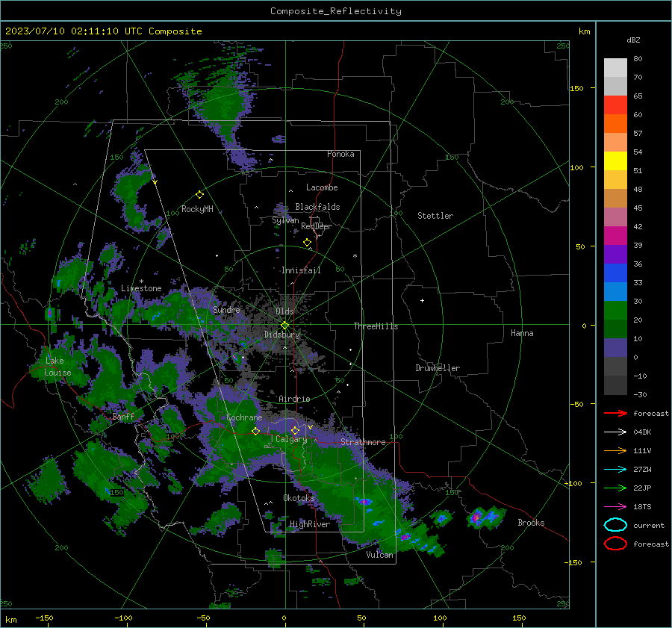The image size is (672, 628).
Task: Click the ThreeHills label
Action: click(376, 326)
